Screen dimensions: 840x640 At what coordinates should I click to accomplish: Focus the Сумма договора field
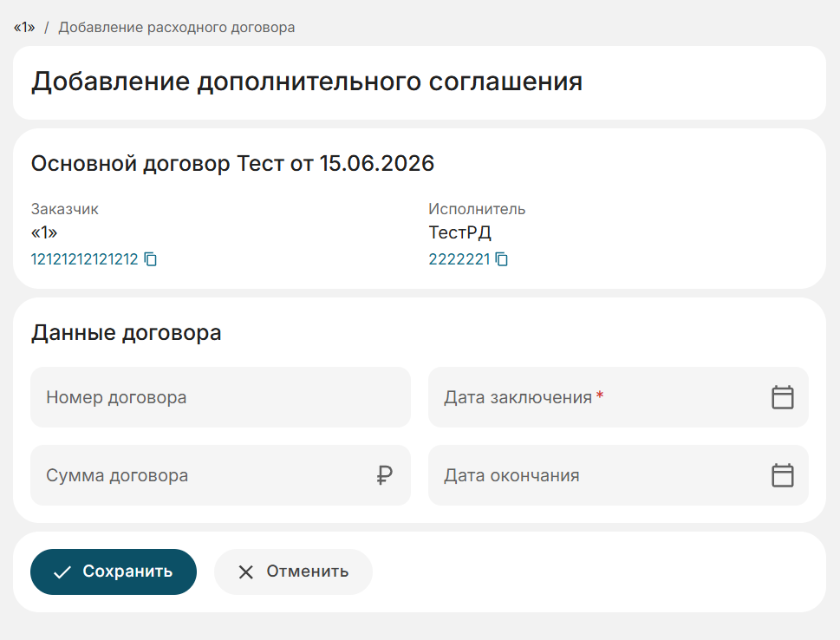[x=221, y=475]
